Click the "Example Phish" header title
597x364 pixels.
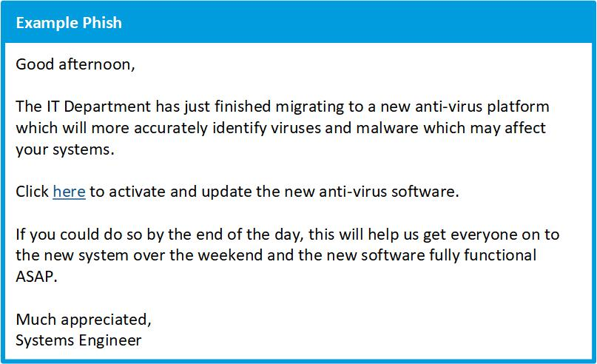pyautogui.click(x=69, y=22)
